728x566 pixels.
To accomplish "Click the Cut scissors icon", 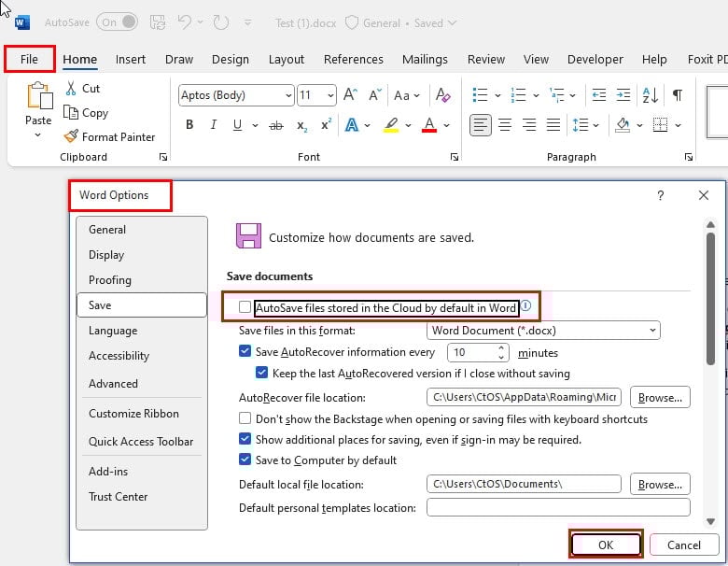I will tap(71, 89).
